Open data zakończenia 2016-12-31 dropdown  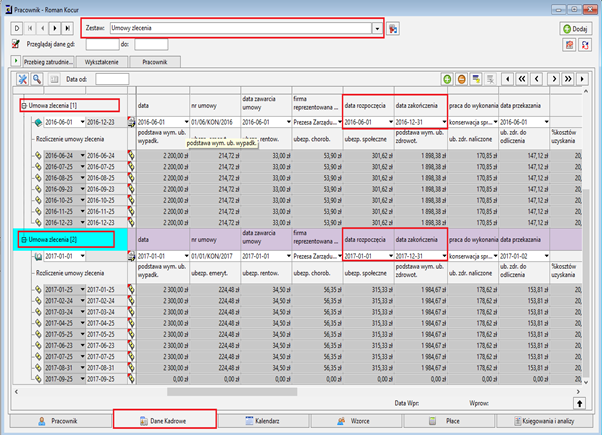[x=444, y=122]
